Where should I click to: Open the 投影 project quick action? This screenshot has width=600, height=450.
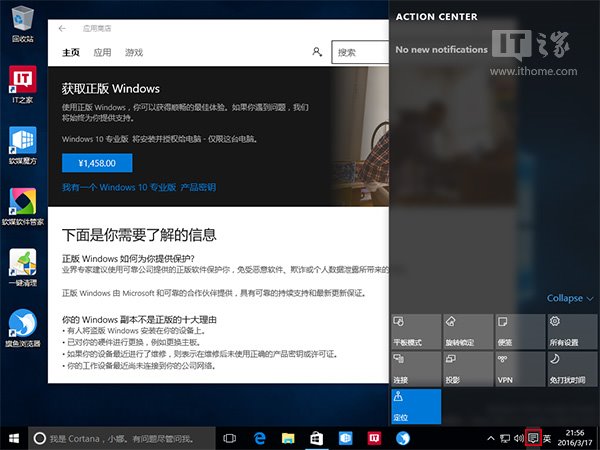(x=468, y=369)
